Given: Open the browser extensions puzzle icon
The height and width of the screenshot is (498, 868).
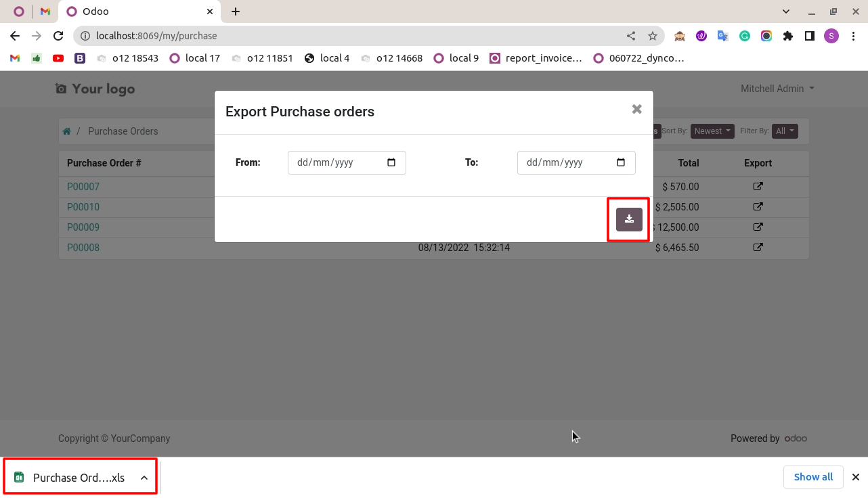Looking at the screenshot, I should 787,36.
